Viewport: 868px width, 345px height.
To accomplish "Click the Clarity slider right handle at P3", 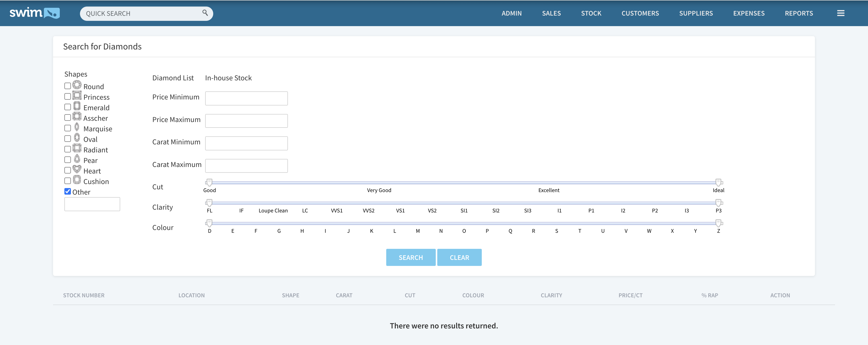I will click(x=718, y=203).
